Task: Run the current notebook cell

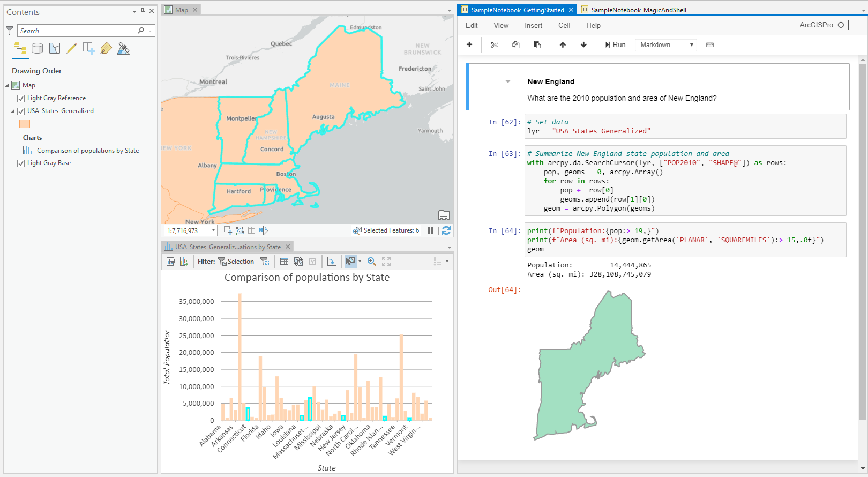Action: coord(615,45)
